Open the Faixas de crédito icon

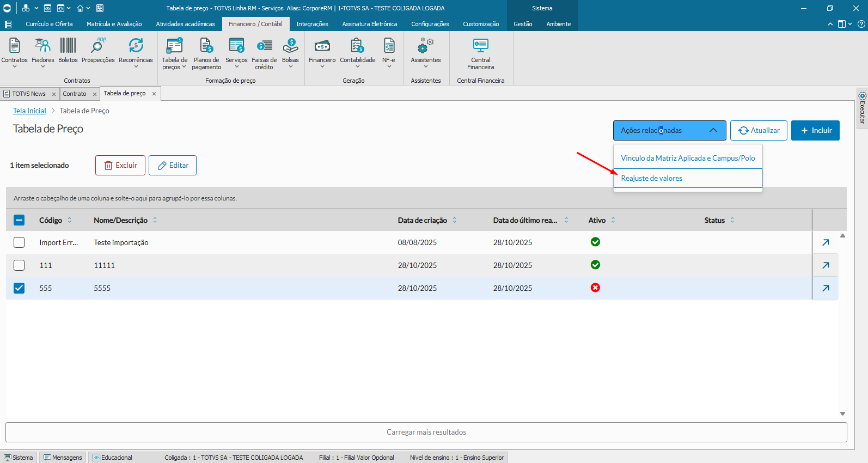pos(264,46)
